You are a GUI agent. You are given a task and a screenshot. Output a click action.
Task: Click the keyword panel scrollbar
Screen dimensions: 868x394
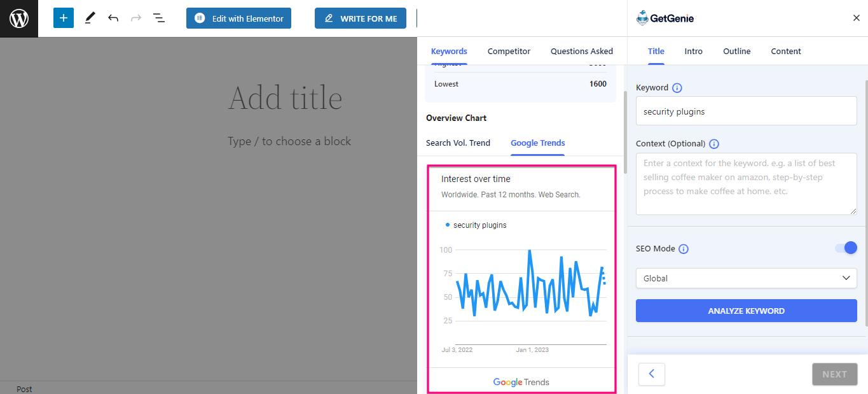coord(625,131)
